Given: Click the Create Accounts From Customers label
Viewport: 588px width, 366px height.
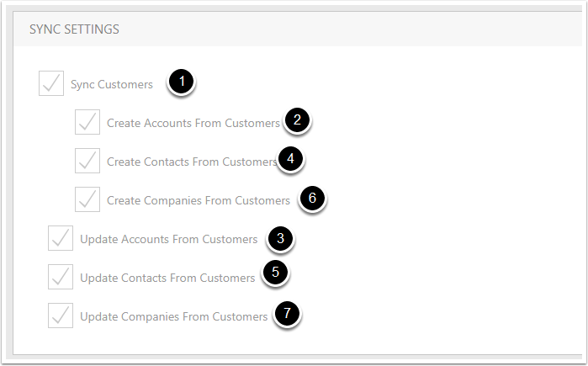Looking at the screenshot, I should click(x=193, y=123).
